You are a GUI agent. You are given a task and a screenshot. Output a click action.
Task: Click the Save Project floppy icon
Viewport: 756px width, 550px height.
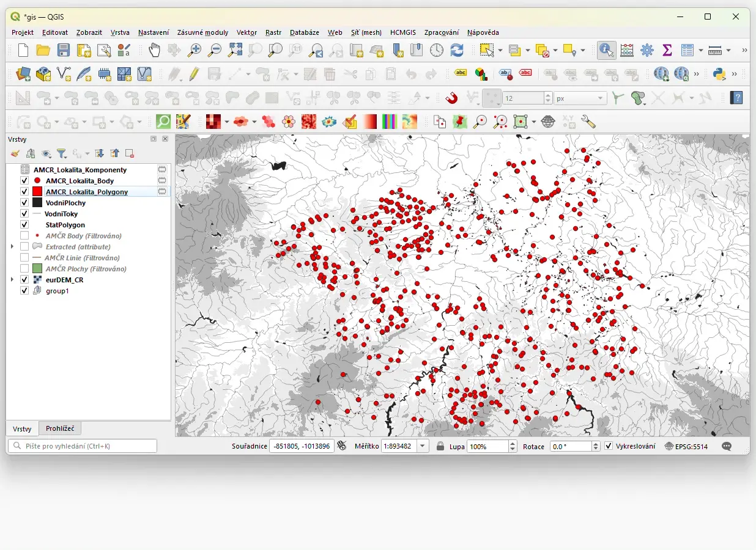pyautogui.click(x=64, y=50)
